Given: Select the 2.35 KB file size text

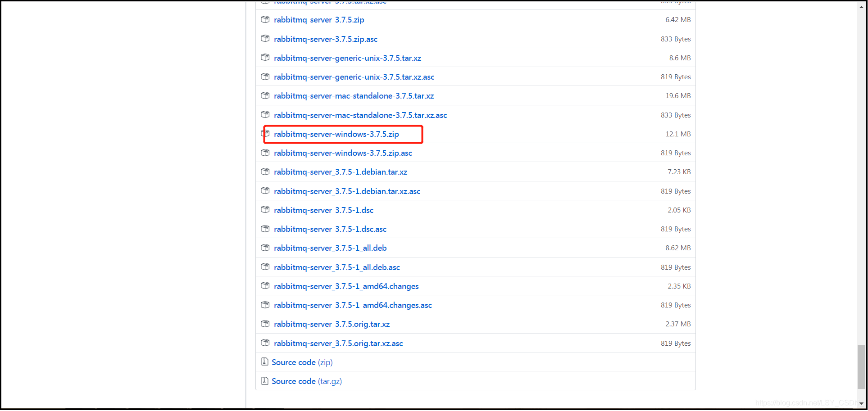Looking at the screenshot, I should [679, 286].
